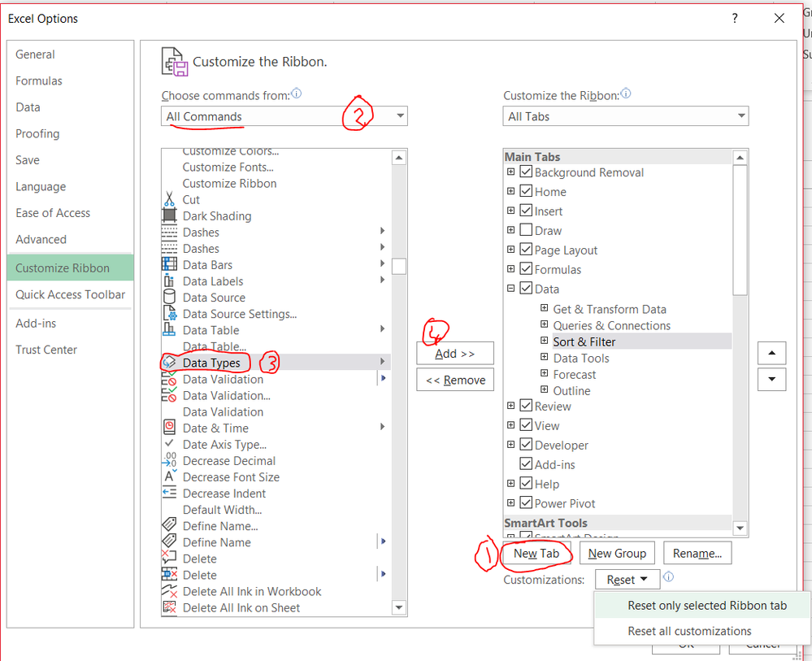
Task: Open the Quick Access Toolbar category
Action: (x=71, y=295)
